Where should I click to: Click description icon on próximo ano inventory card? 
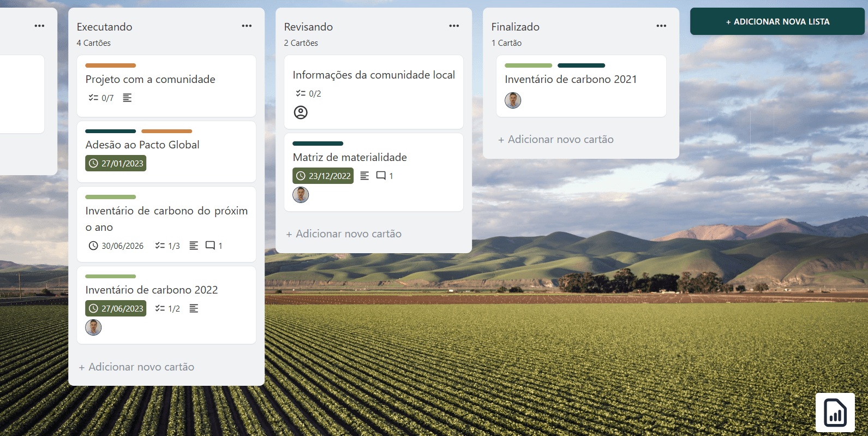click(194, 246)
